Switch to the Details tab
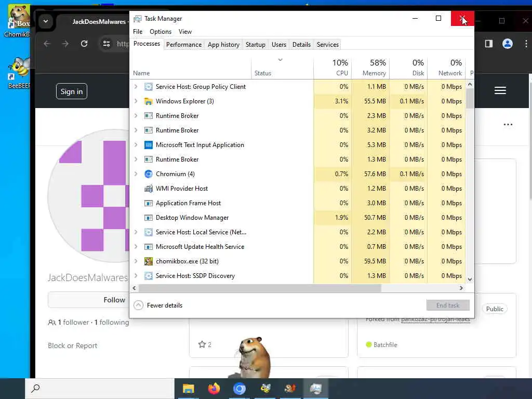 (302, 45)
